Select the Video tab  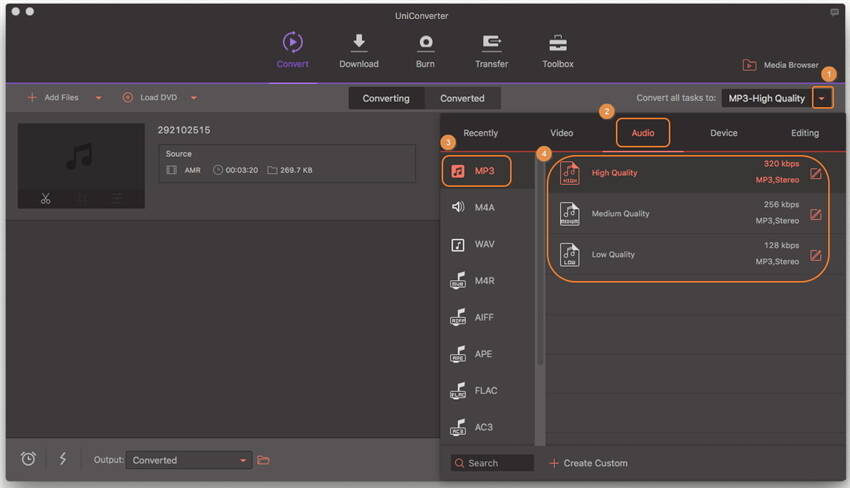point(562,133)
